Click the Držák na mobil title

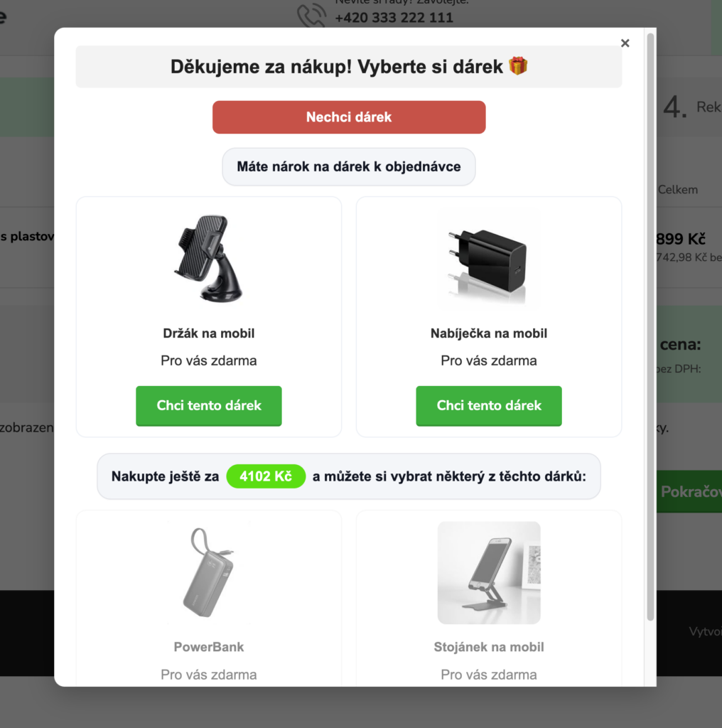click(209, 333)
